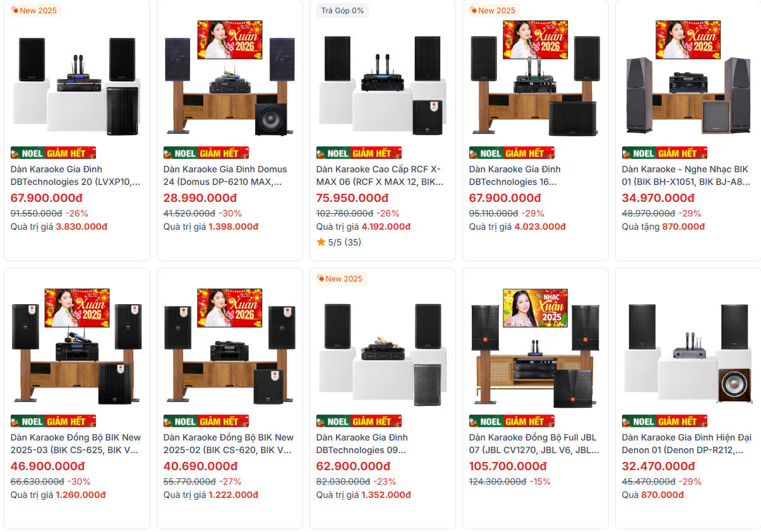This screenshot has width=761, height=532.
Task: Click the New 2025 badge on DBTechnologies 16
Action: click(492, 11)
